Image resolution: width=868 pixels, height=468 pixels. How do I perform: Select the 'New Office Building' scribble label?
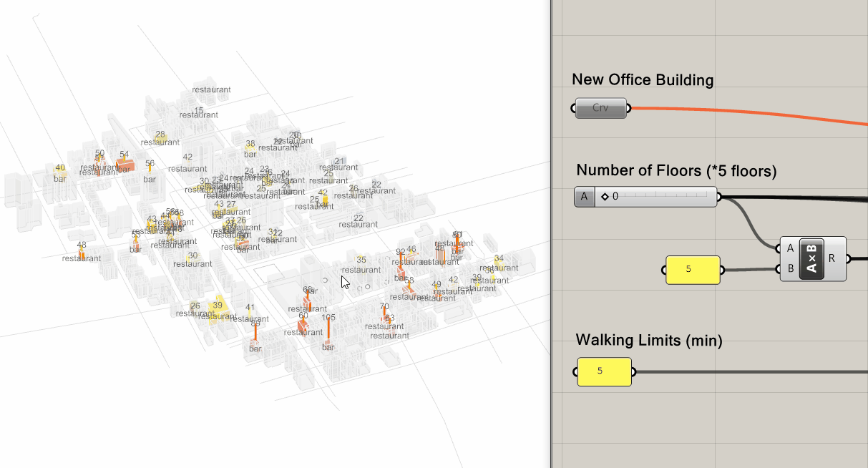(643, 79)
